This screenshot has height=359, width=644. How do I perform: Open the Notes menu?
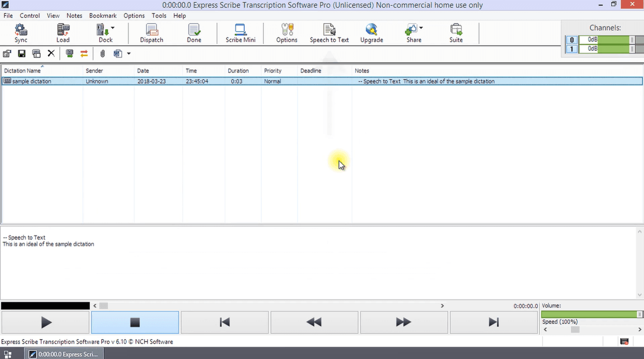click(x=74, y=15)
